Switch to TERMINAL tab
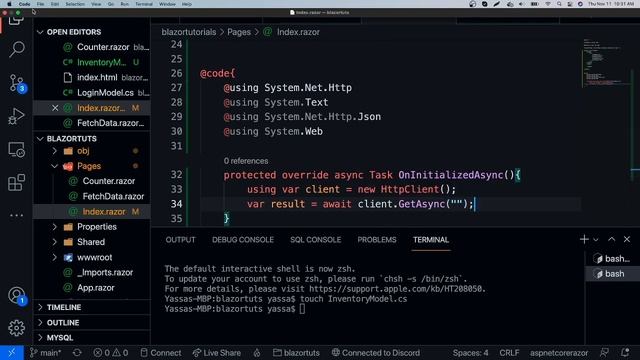 coord(431,240)
